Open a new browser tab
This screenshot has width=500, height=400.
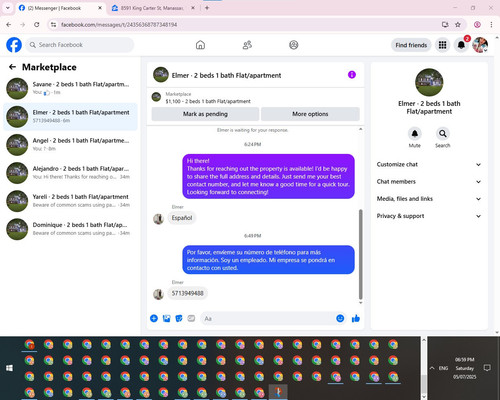[x=207, y=8]
